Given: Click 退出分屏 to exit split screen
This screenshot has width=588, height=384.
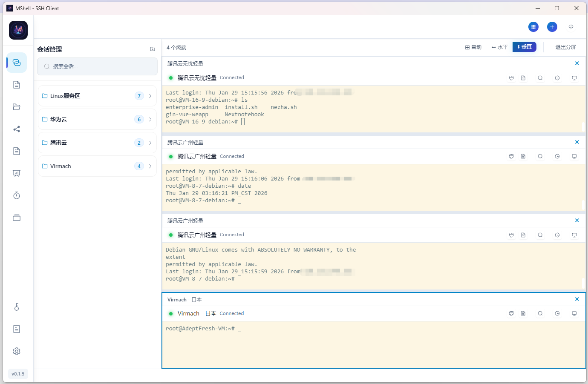Looking at the screenshot, I should pos(565,47).
